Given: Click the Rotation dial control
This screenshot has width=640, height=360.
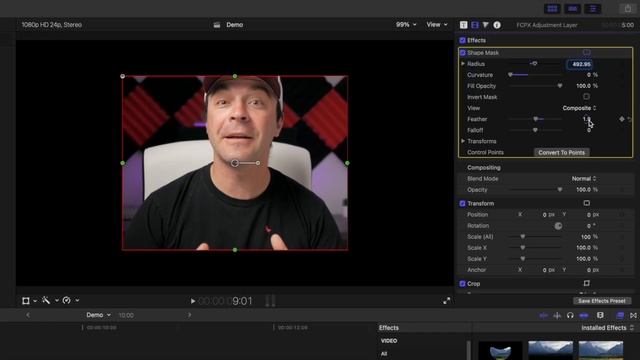Looking at the screenshot, I should [558, 226].
